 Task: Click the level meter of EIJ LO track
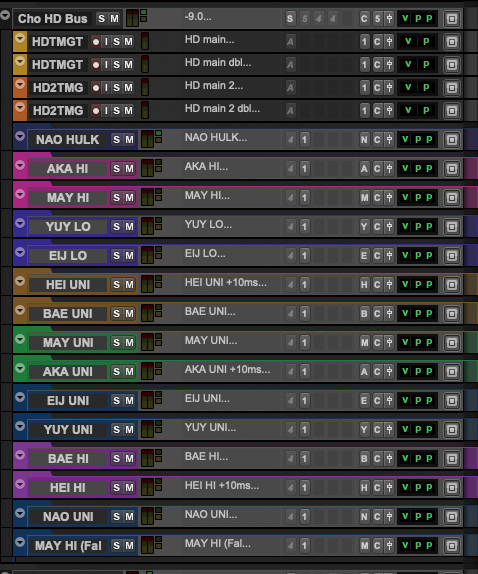(147, 255)
